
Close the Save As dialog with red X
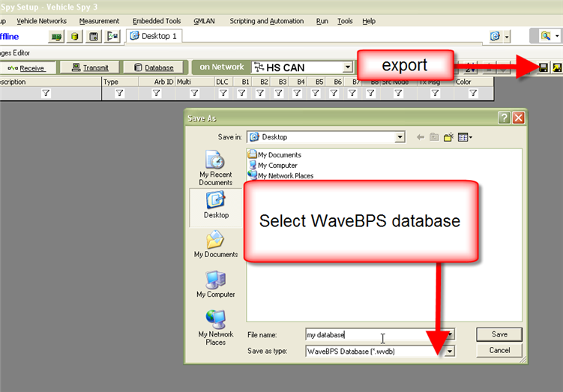click(518, 118)
